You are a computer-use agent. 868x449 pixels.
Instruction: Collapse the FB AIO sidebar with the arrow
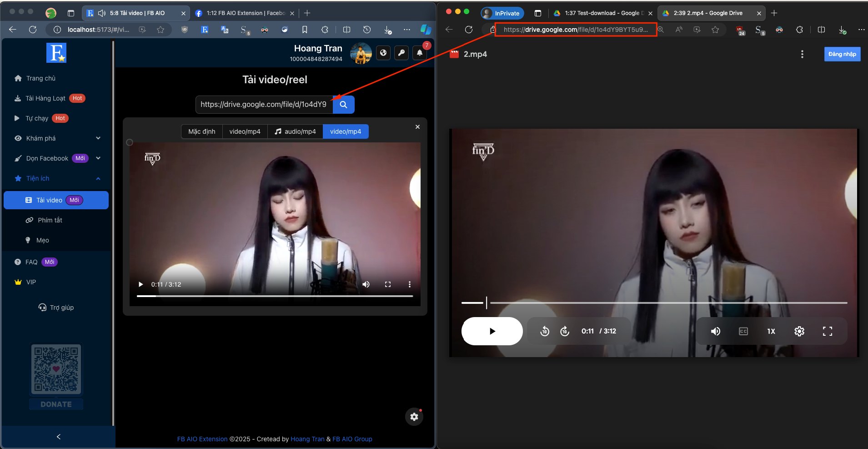point(58,437)
